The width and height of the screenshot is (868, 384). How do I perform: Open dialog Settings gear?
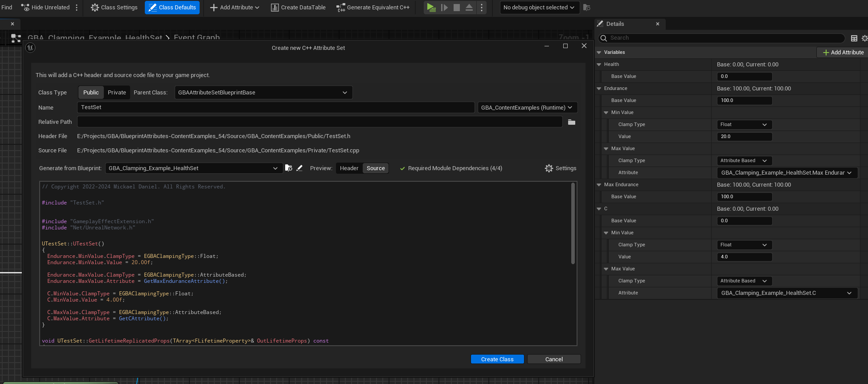[561, 168]
